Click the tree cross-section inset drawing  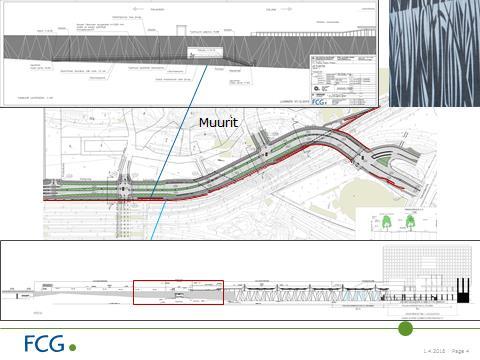coord(397,223)
